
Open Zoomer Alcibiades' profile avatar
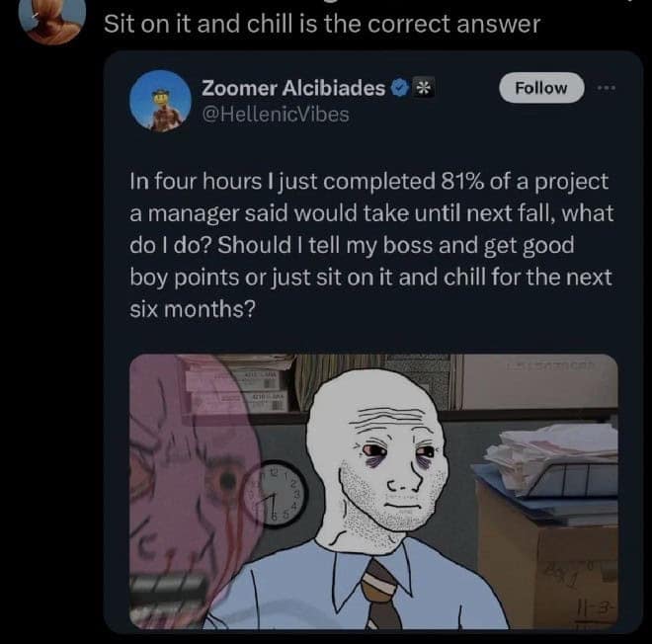click(x=160, y=101)
